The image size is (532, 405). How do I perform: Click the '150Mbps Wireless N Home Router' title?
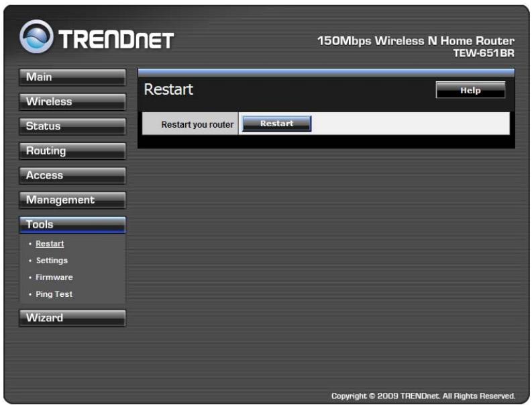tap(416, 41)
